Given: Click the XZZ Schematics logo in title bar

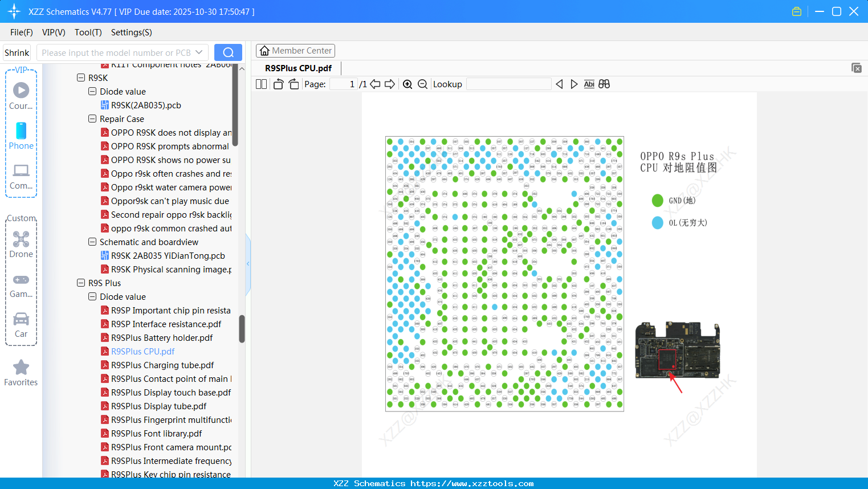Looking at the screenshot, I should tap(14, 11).
